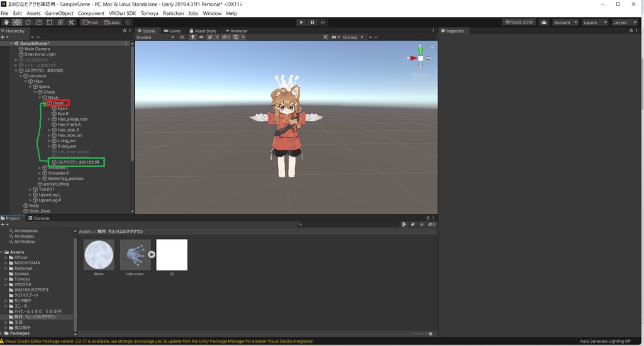The width and height of the screenshot is (644, 346).
Task: Toggle Local/Global handle rotation
Action: [x=112, y=22]
